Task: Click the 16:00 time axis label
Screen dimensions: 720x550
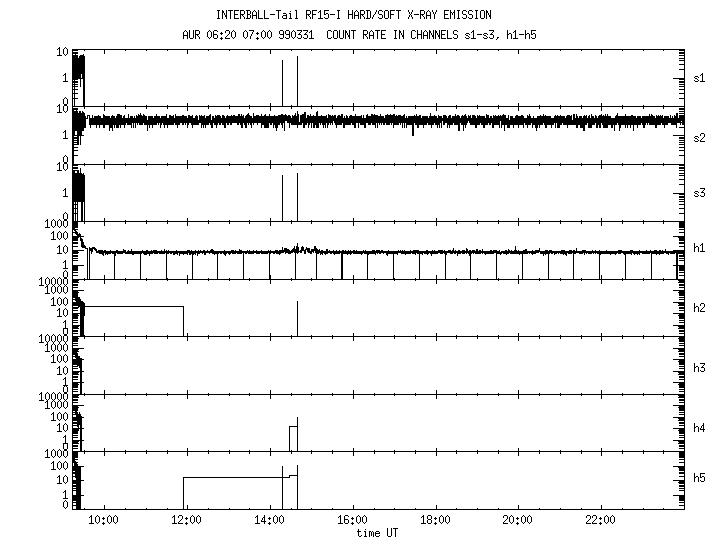Action: point(351,520)
